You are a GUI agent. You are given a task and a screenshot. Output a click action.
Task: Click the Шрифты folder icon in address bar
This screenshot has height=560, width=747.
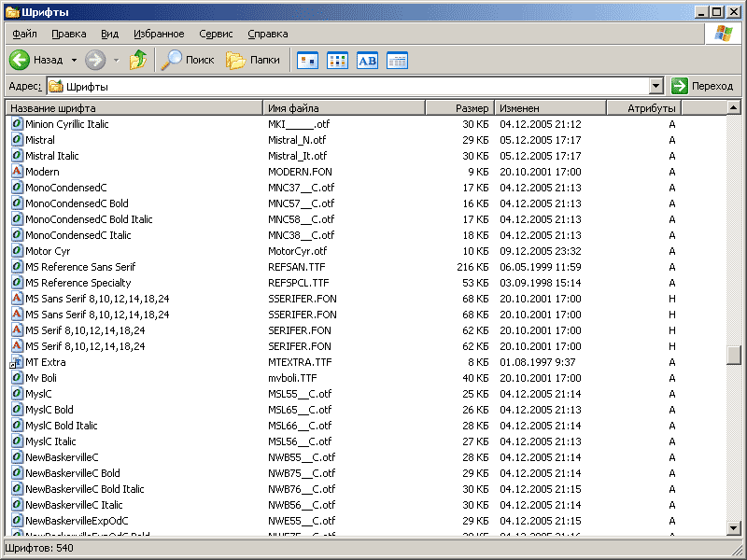coord(56,86)
